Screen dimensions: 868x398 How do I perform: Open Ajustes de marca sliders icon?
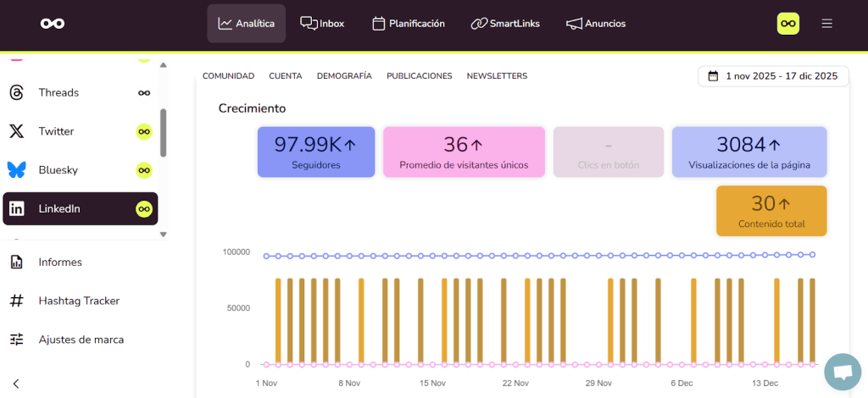point(16,340)
